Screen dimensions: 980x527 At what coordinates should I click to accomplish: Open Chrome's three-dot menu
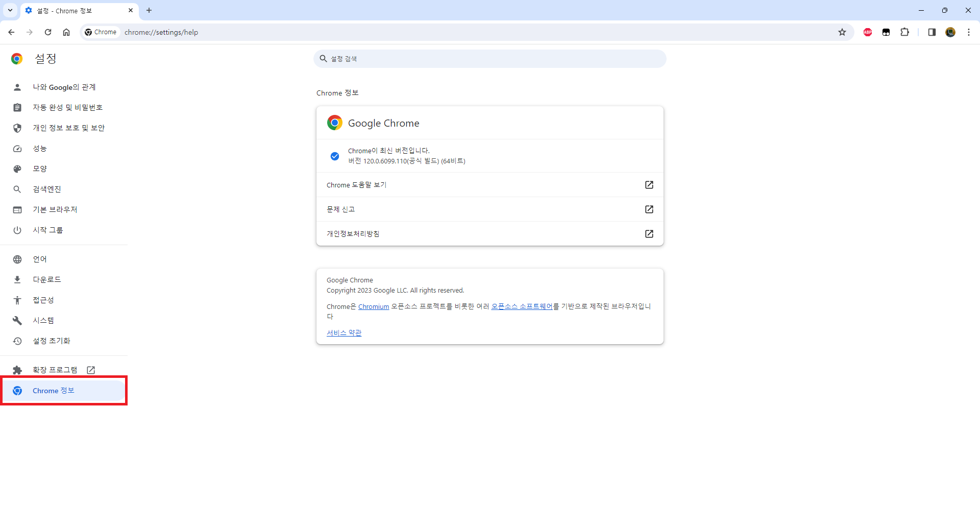(x=969, y=32)
